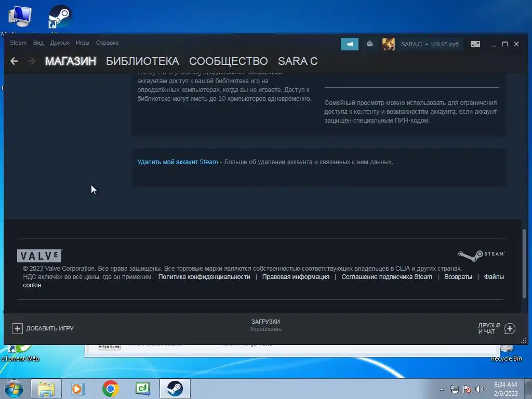The width and height of the screenshot is (532, 399).
Task: Click the ДРУЗЬЯ И ЧАТ label
Action: (489, 328)
